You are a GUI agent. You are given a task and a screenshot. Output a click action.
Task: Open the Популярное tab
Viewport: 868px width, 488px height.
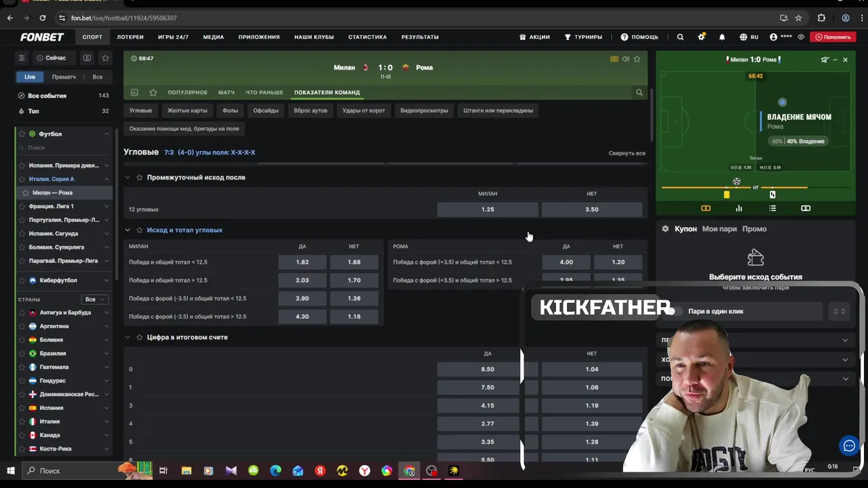coord(187,92)
